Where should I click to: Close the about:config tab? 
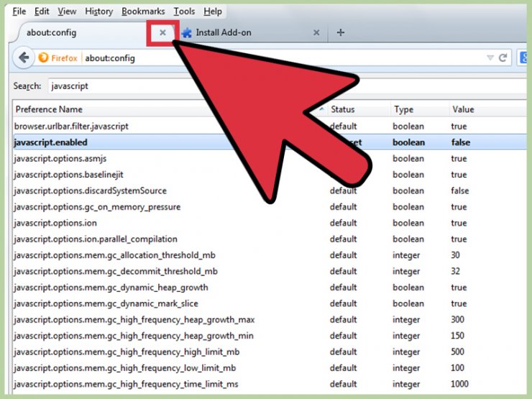tap(163, 32)
